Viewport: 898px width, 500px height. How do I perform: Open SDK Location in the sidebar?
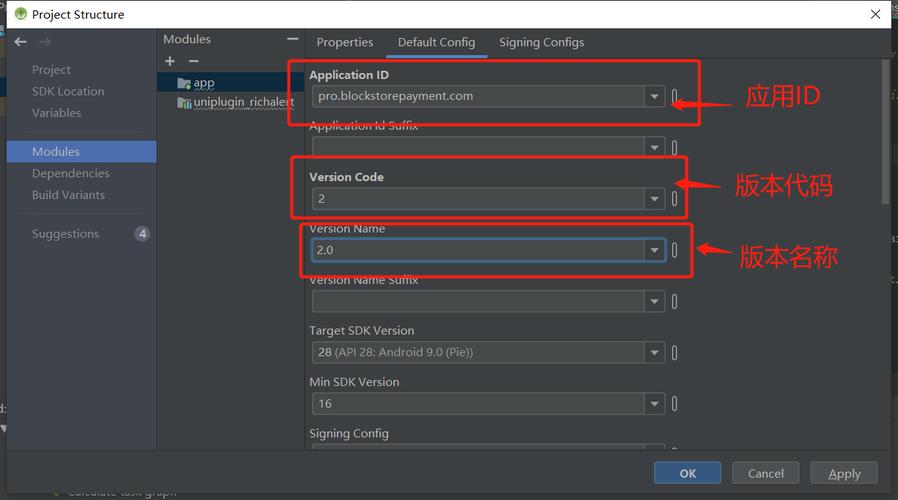point(68,92)
